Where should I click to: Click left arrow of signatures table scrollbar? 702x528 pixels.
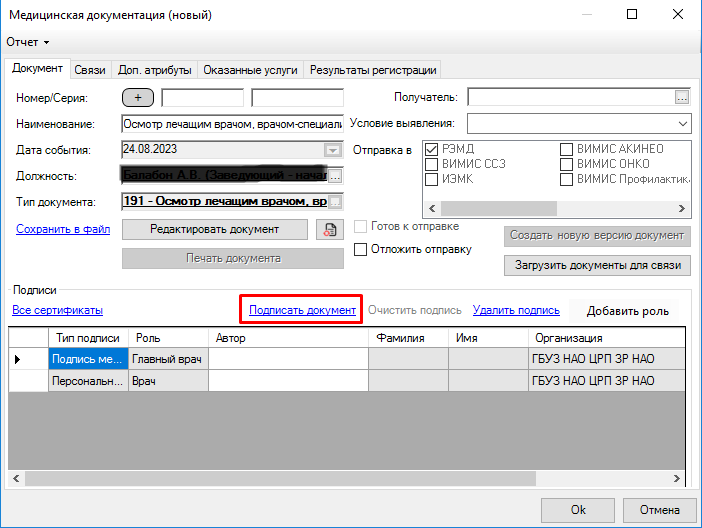(16, 478)
